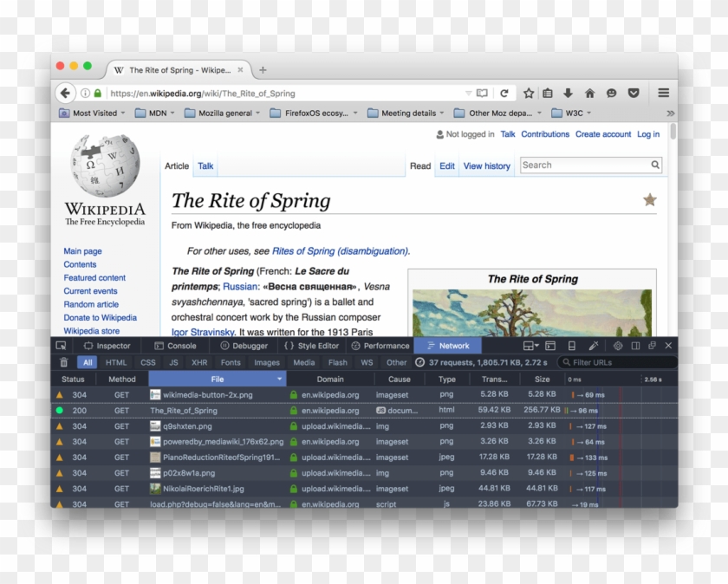Reload the page with the refresh icon
Screen dimensions: 728x584
[504, 94]
